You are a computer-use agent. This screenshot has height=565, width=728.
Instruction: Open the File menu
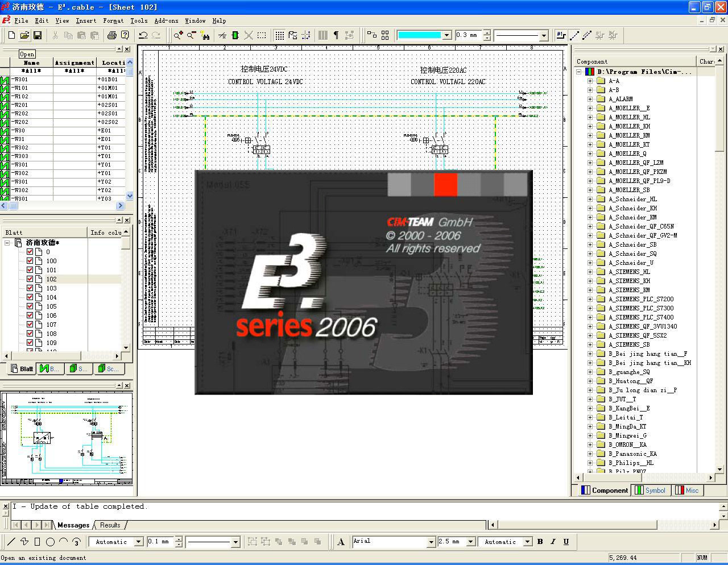(x=21, y=20)
